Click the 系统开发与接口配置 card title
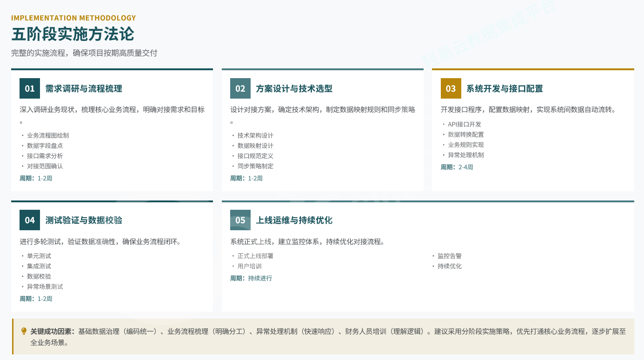Image resolution: width=644 pixels, height=360 pixels. (505, 88)
